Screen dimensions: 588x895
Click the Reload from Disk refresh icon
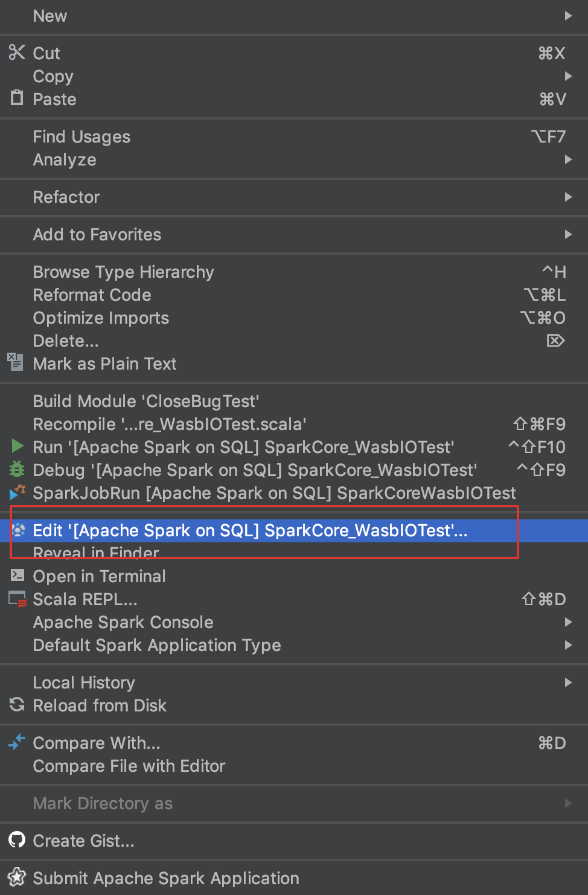[x=16, y=705]
